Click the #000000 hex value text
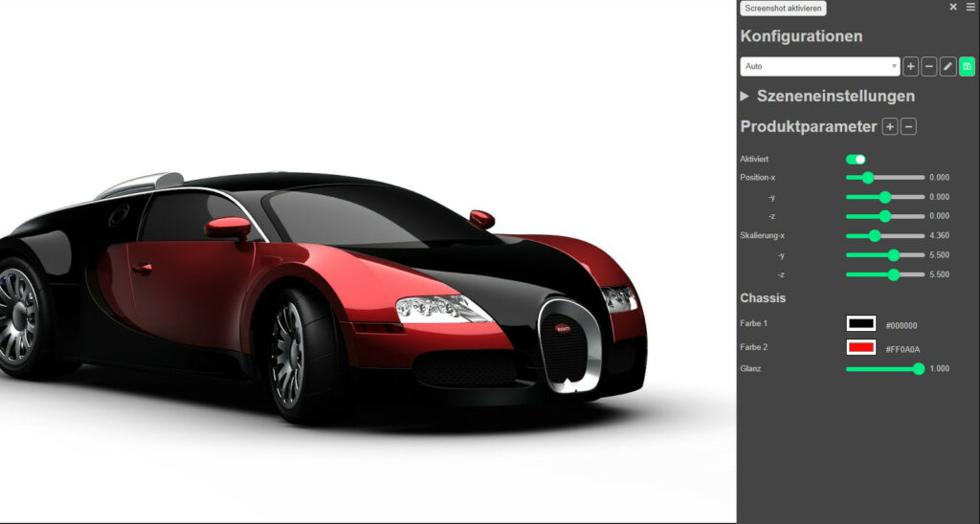Image resolution: width=980 pixels, height=524 pixels. point(902,325)
